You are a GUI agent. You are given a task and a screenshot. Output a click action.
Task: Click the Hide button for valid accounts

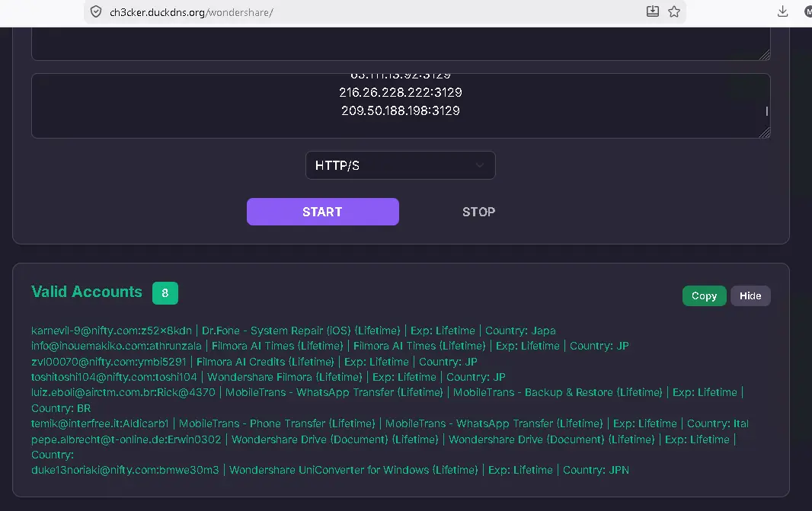[750, 296]
